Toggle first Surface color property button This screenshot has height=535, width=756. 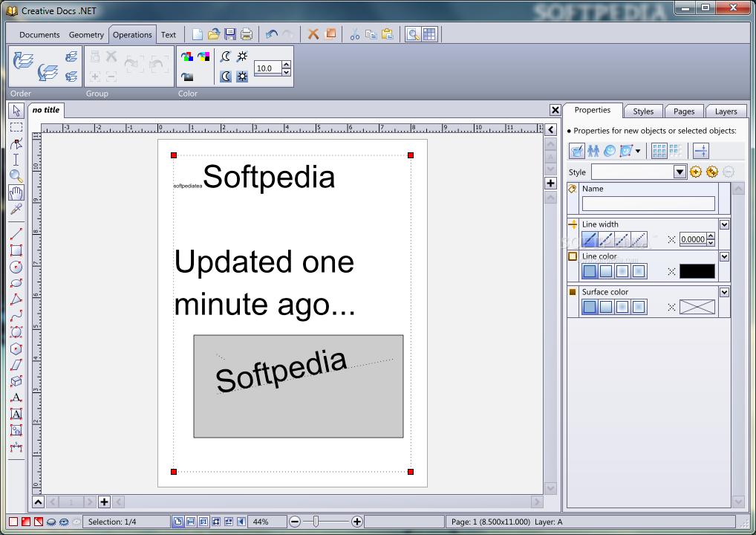click(x=590, y=307)
